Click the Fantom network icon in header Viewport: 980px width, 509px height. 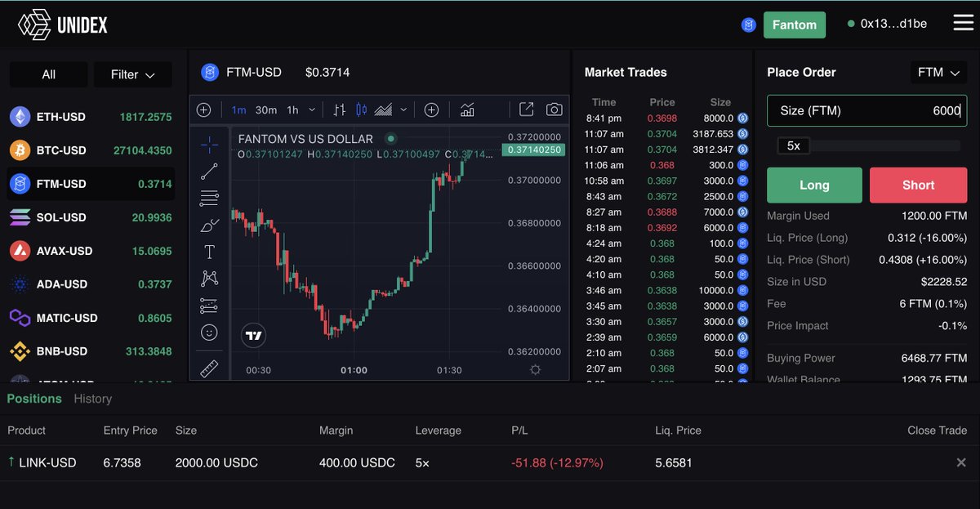pos(749,25)
